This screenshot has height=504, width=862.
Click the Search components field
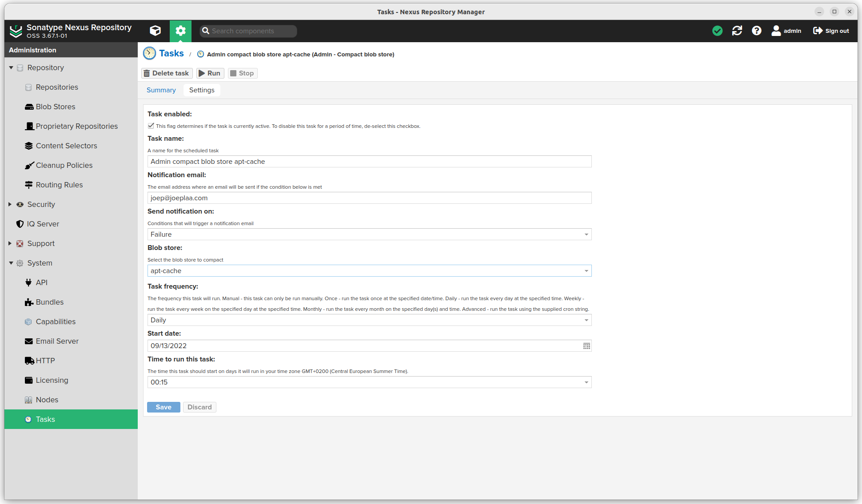point(248,31)
